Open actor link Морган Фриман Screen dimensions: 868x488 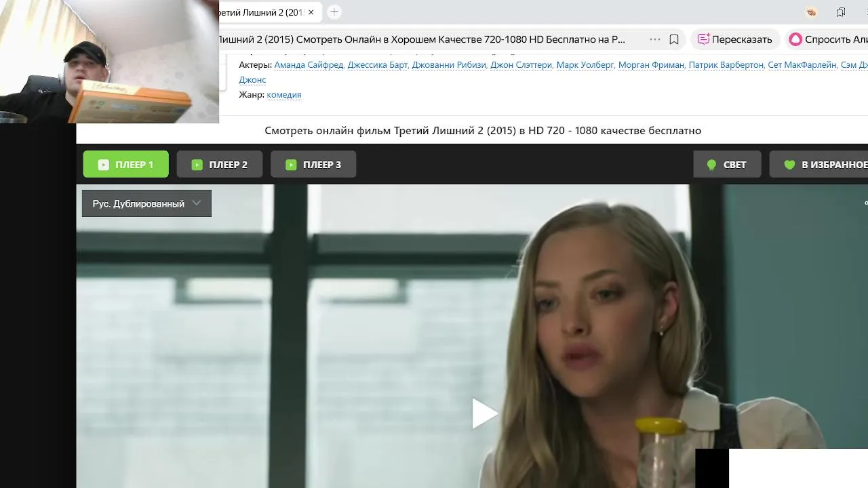651,65
